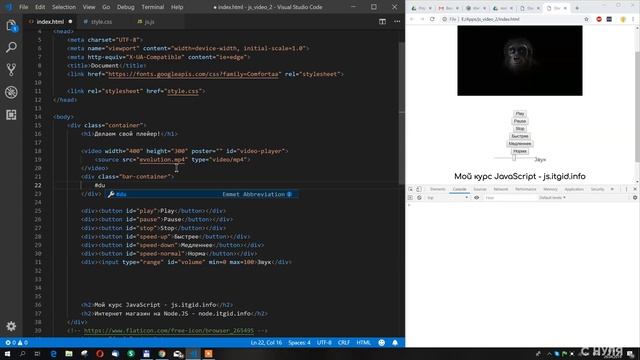The width and height of the screenshot is (640, 360).
Task: Adjust the Звук volume slider on the page
Action: 513,158
